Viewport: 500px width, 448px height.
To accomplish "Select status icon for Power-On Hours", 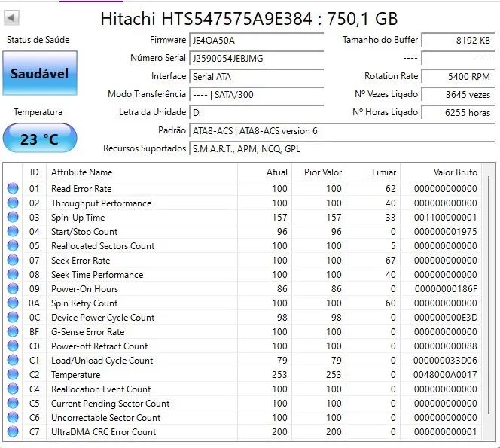I will click(13, 289).
